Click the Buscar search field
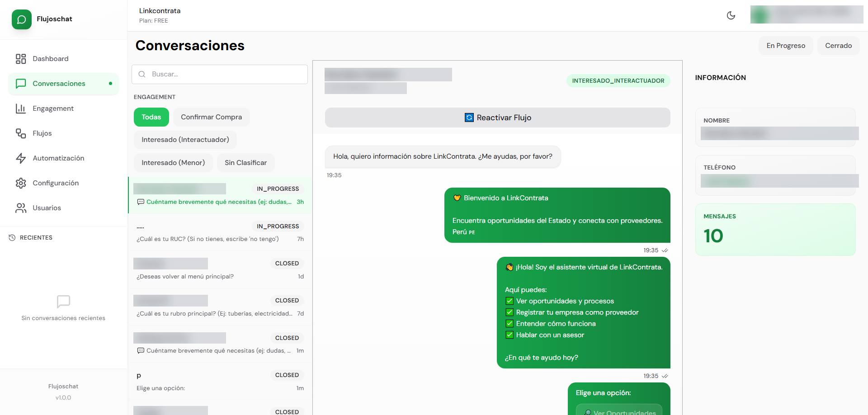The height and width of the screenshot is (415, 868). click(220, 74)
